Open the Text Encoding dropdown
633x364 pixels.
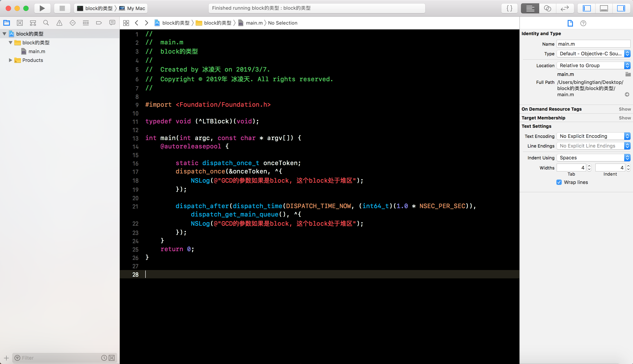(593, 136)
